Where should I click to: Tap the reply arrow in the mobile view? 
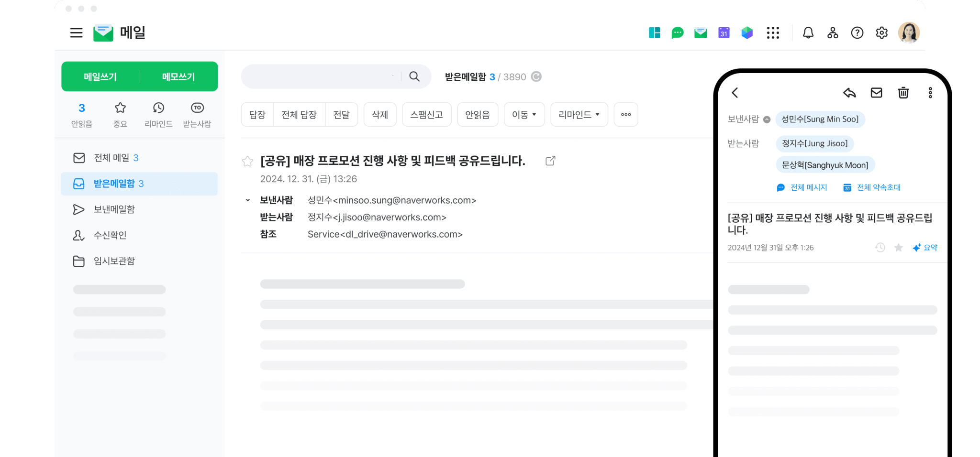(850, 93)
